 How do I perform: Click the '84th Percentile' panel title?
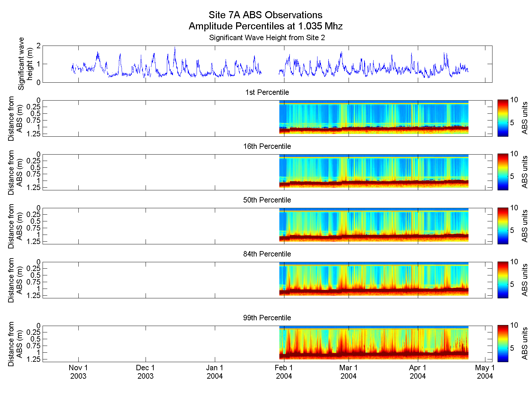(x=267, y=254)
